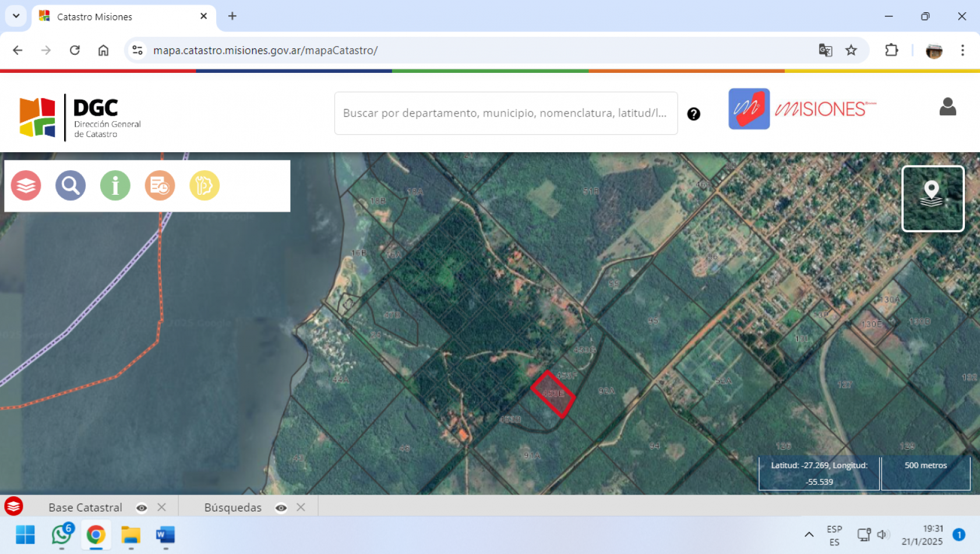Select the Catastro Misiones browser tab

pos(124,17)
